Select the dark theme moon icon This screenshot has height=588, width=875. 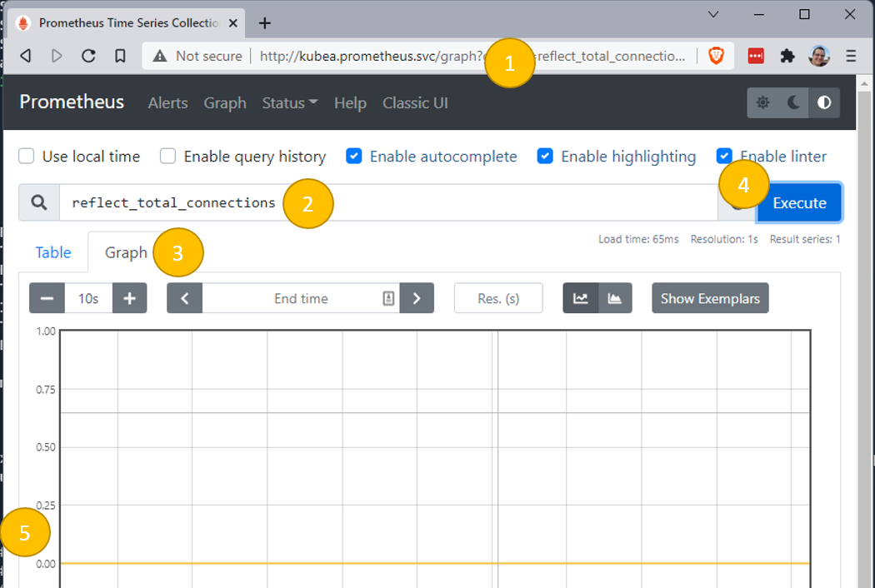(x=793, y=102)
